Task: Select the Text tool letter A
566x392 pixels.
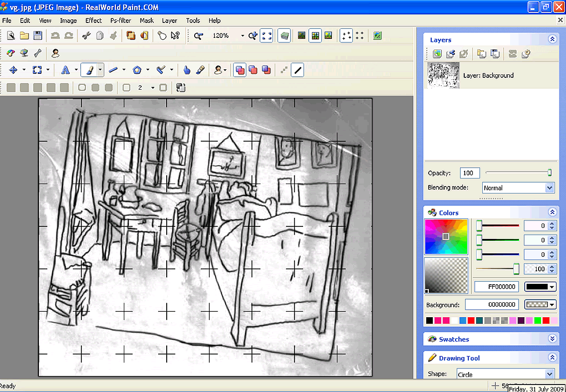Action: coord(65,70)
